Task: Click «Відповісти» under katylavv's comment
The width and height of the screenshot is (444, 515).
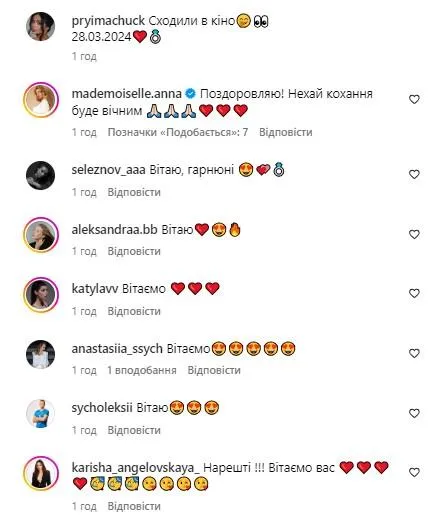Action: (x=134, y=311)
